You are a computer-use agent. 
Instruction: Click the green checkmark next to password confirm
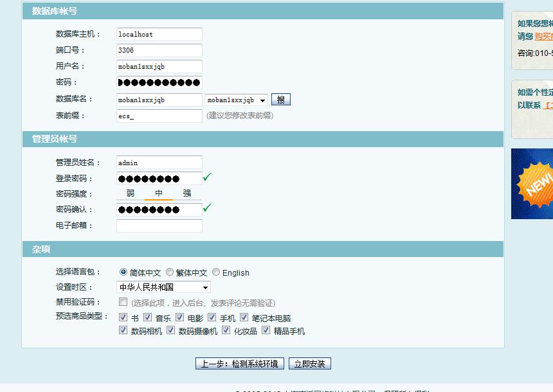pyautogui.click(x=207, y=208)
